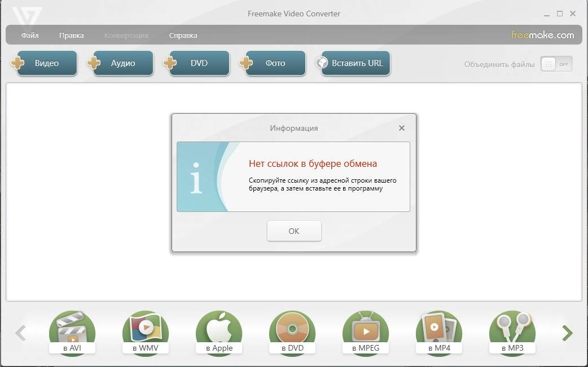Image resolution: width=588 pixels, height=367 pixels.
Task: Visit the freemake.com link
Action: pyautogui.click(x=543, y=35)
